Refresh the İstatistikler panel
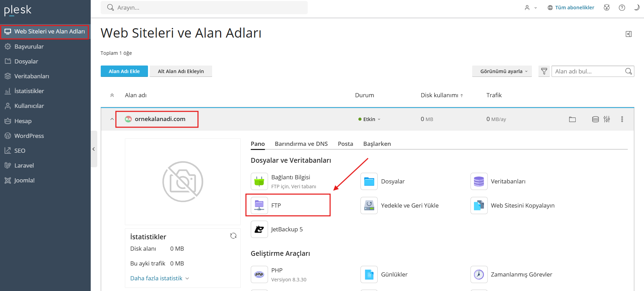This screenshot has height=291, width=644. (234, 236)
